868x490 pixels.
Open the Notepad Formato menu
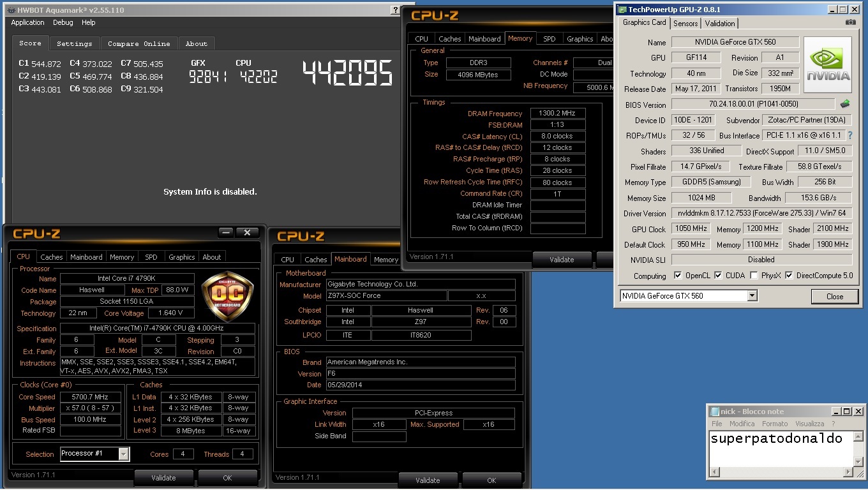[x=775, y=424]
